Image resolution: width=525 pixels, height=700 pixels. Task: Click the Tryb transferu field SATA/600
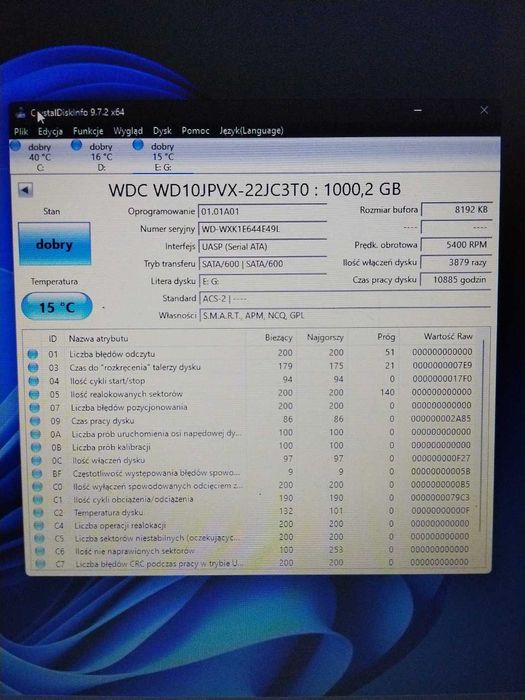click(262, 264)
